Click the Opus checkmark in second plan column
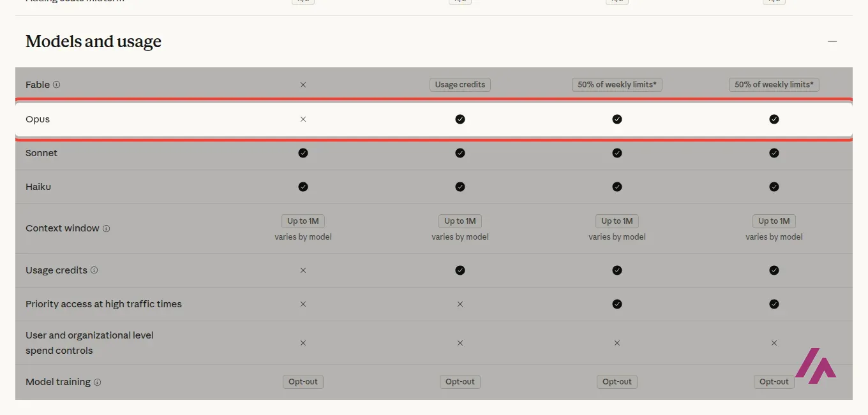This screenshot has width=868, height=415. (460, 119)
